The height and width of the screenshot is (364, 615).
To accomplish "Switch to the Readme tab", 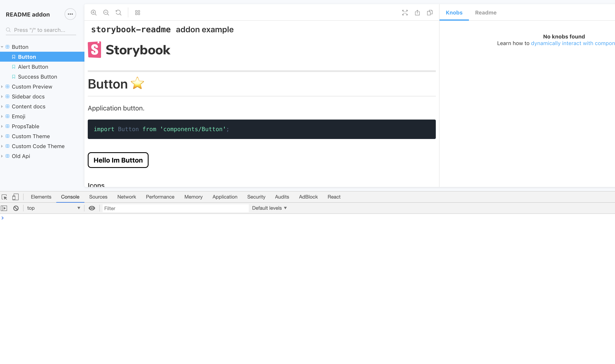I will (486, 13).
